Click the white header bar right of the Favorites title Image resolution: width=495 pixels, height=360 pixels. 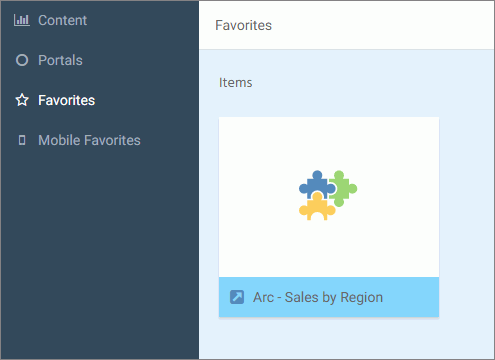(x=383, y=25)
